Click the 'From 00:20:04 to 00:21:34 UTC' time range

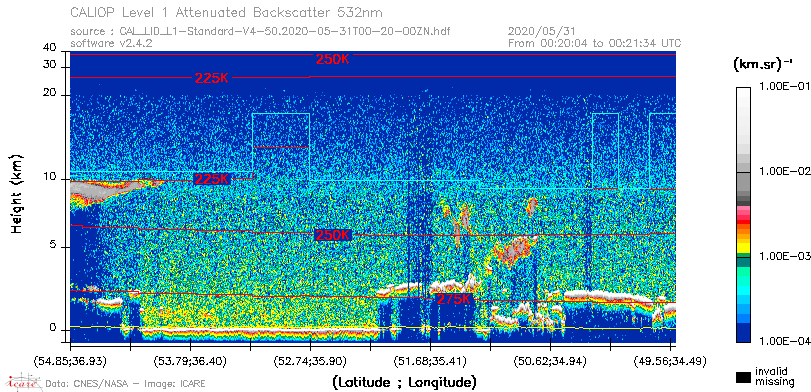pyautogui.click(x=595, y=43)
